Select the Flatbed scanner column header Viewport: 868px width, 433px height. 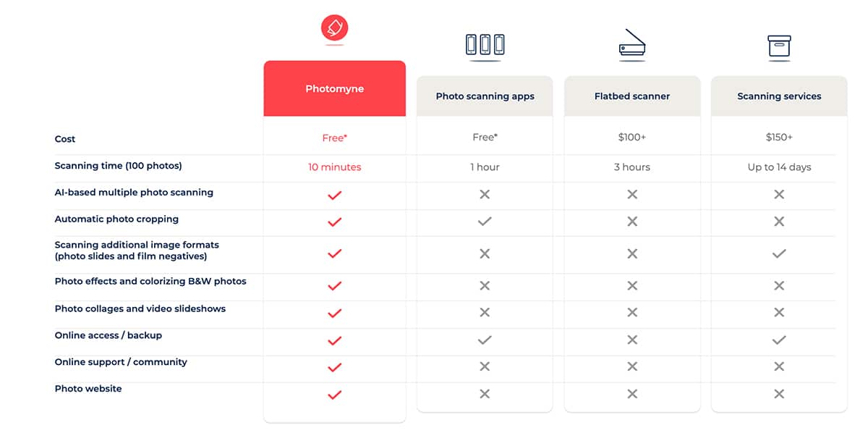coord(632,96)
